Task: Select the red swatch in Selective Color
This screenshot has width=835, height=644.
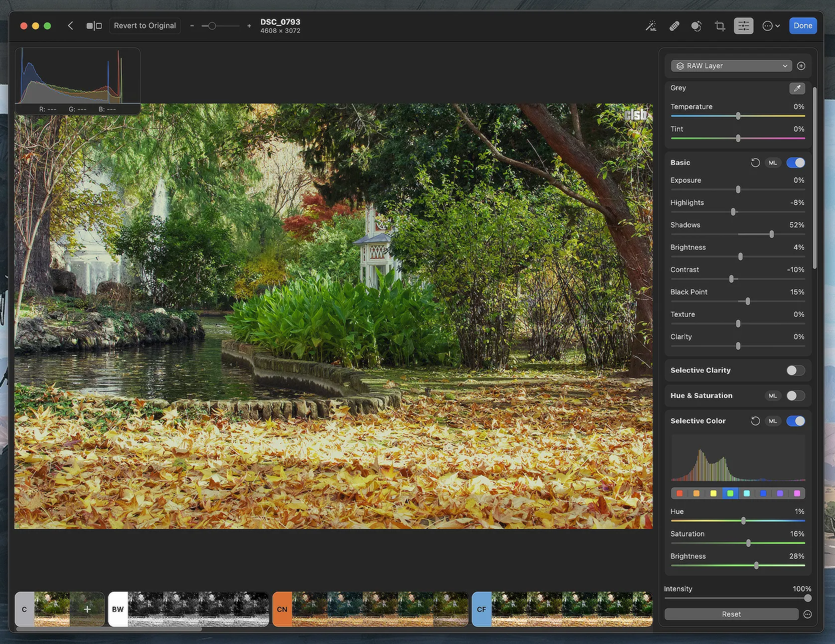Action: tap(680, 494)
